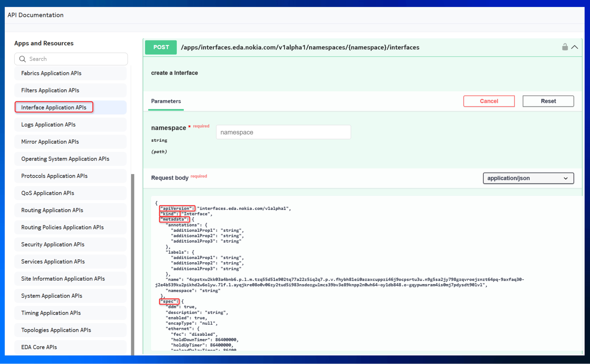The height and width of the screenshot is (364, 590).
Task: Click the Reset button
Action: pyautogui.click(x=548, y=101)
